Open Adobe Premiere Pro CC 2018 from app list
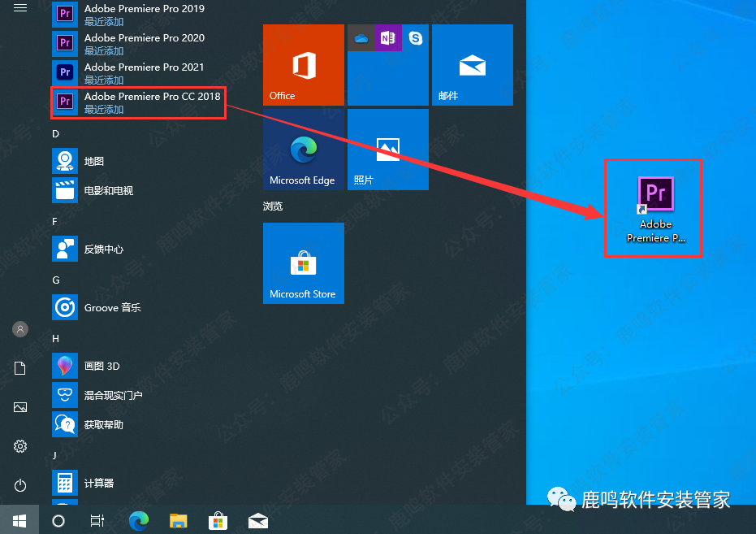 click(x=138, y=102)
